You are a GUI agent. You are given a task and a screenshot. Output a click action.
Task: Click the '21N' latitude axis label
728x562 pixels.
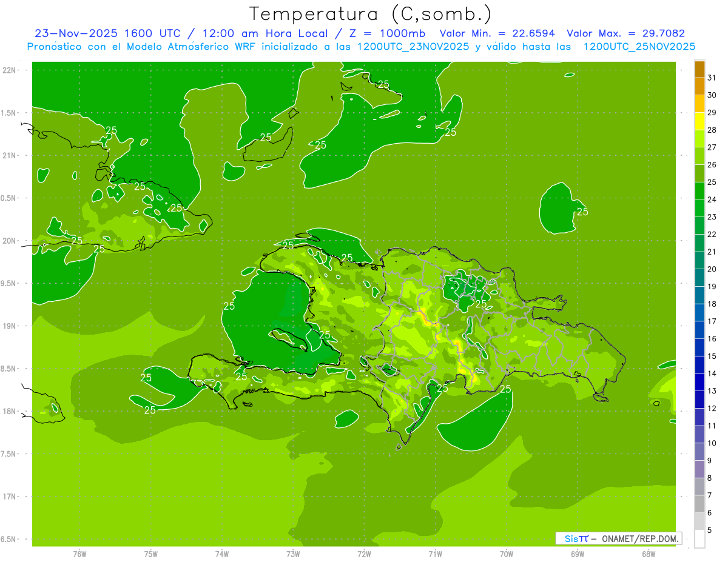pyautogui.click(x=10, y=156)
